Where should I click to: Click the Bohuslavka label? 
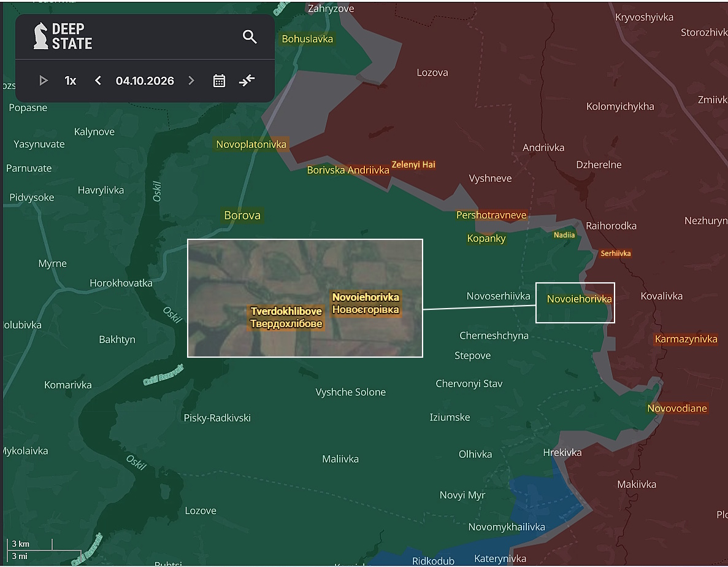coord(307,39)
